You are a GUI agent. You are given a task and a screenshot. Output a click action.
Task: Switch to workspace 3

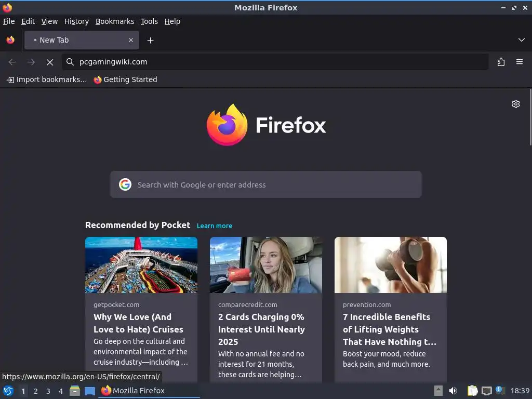[48, 391]
